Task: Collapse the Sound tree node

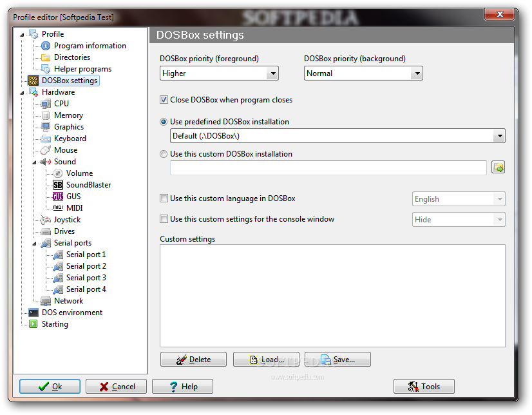Action: (x=34, y=162)
